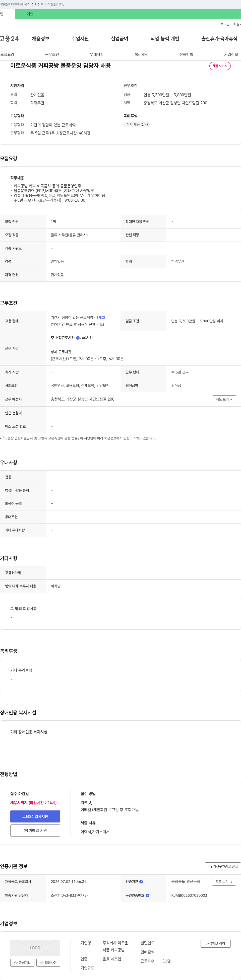Click the 채용시까지 (마감시간 : 24시) deadline text
This screenshot has width=241, height=980.
coord(33,803)
